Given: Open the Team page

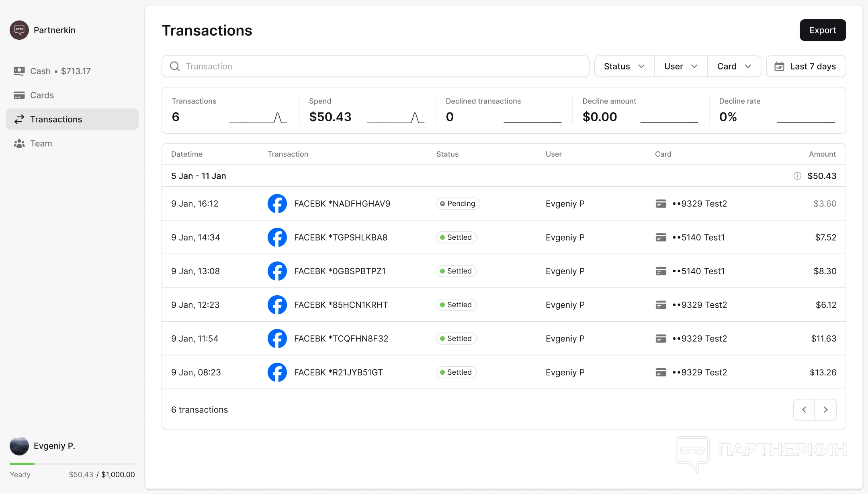Looking at the screenshot, I should click(x=41, y=143).
